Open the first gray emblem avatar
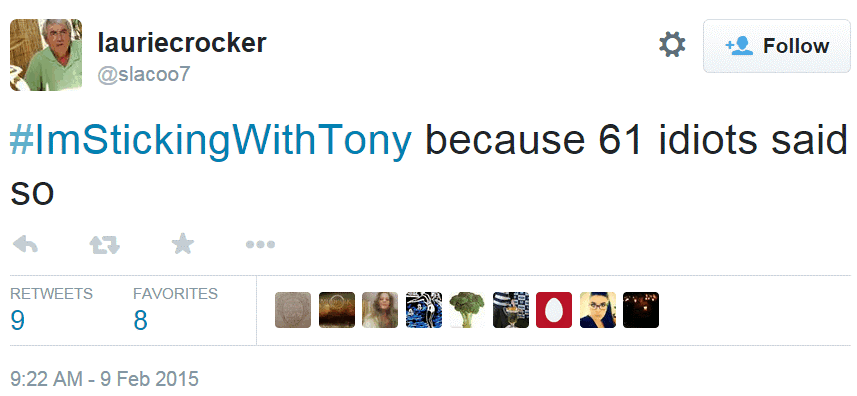This screenshot has width=857, height=396. 293,310
